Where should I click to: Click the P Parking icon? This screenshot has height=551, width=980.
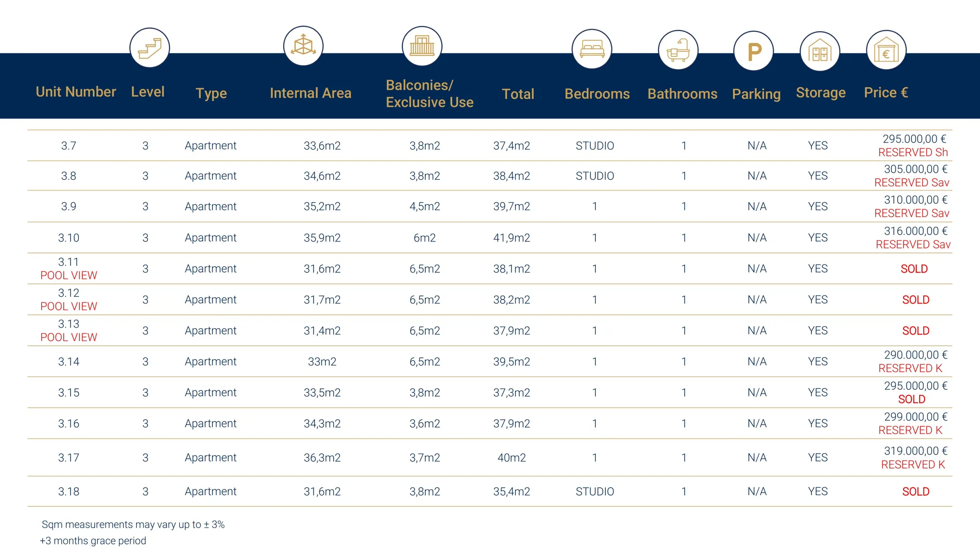[x=754, y=51]
